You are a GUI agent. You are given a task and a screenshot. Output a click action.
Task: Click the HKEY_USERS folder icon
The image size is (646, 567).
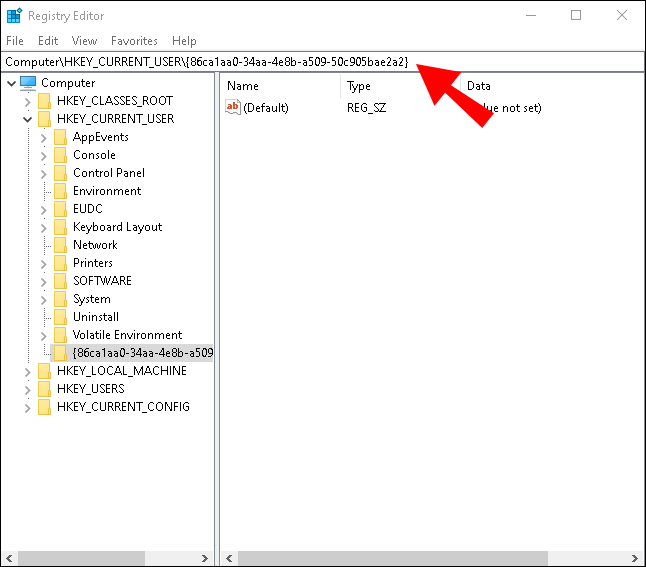pyautogui.click(x=44, y=389)
